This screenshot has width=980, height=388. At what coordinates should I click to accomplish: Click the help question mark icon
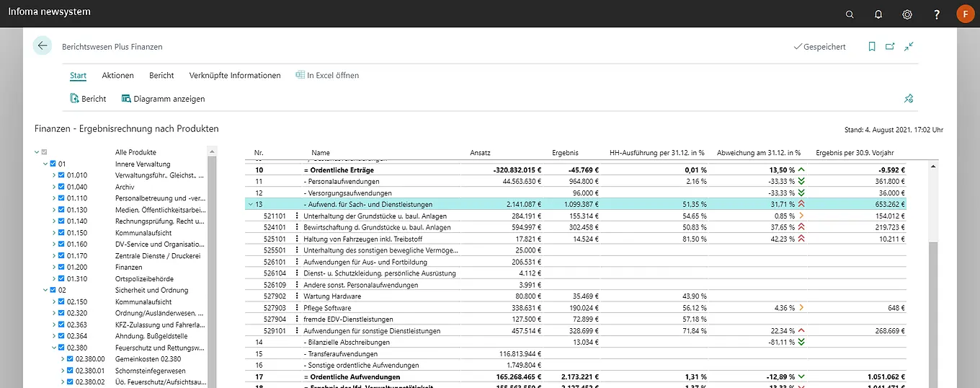[936, 14]
